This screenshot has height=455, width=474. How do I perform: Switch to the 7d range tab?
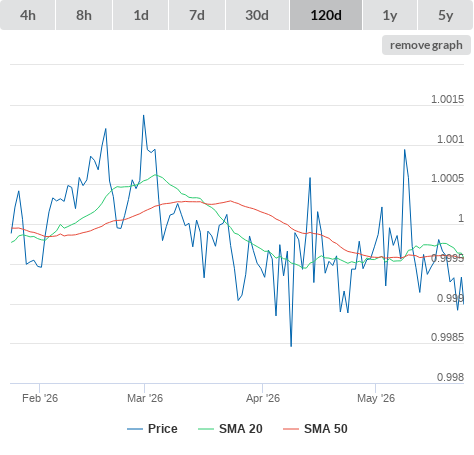coord(197,15)
